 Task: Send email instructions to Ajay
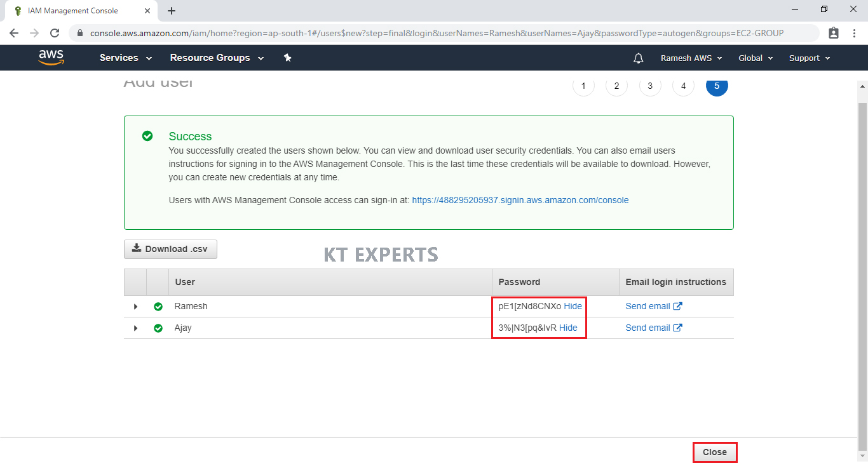654,328
